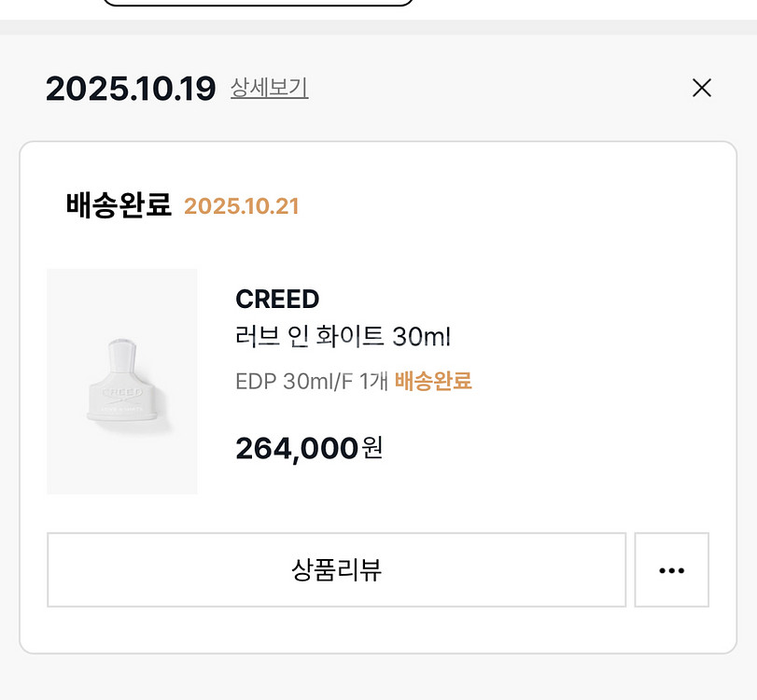Image resolution: width=757 pixels, height=700 pixels.
Task: Tap the ellipsis icon beside 상품리뷰
Action: [671, 569]
